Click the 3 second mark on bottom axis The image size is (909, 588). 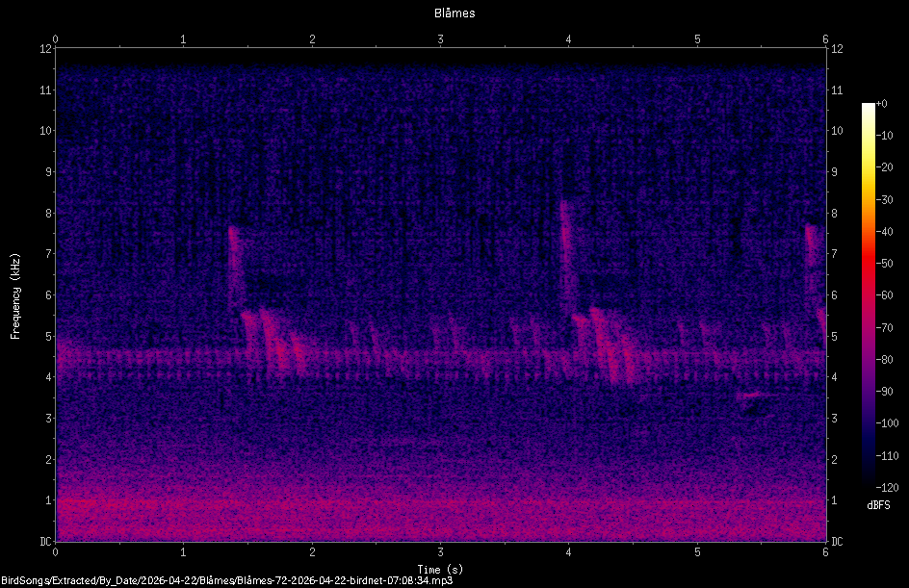pos(441,552)
